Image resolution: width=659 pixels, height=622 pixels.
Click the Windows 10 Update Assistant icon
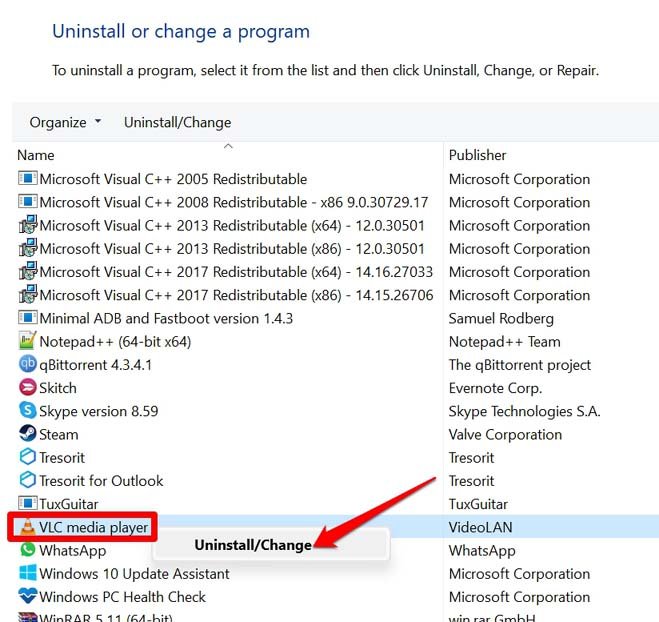(x=28, y=573)
